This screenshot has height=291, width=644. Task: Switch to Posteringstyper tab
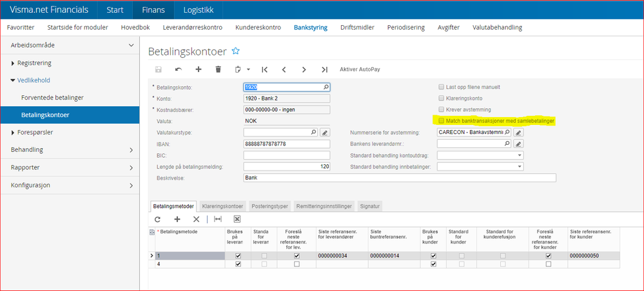[270, 207]
